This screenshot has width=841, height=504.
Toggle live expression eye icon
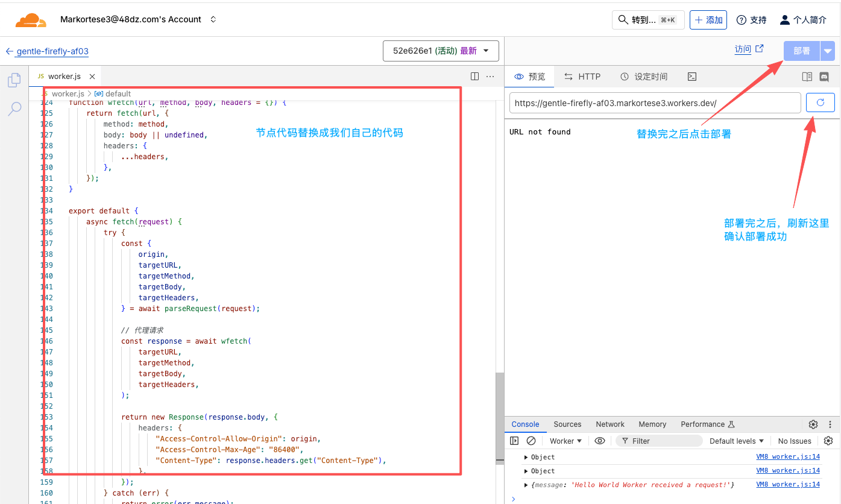(x=599, y=441)
